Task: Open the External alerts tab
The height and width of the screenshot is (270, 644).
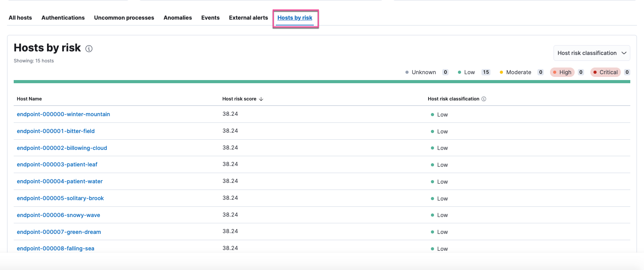Action: coord(248,18)
